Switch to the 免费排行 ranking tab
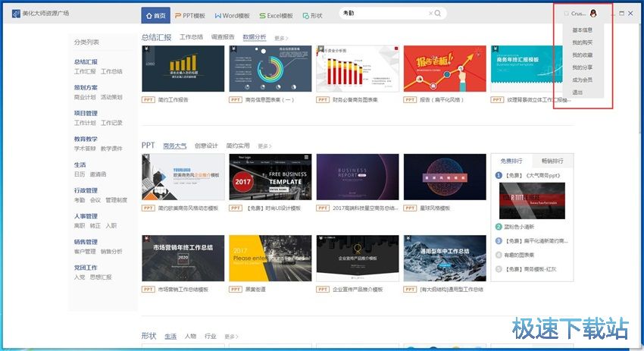Viewport: 644px width, 351px height. [511, 161]
